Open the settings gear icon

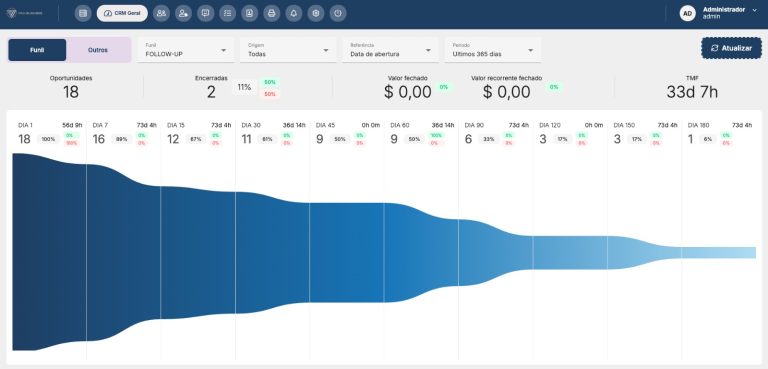pos(316,13)
